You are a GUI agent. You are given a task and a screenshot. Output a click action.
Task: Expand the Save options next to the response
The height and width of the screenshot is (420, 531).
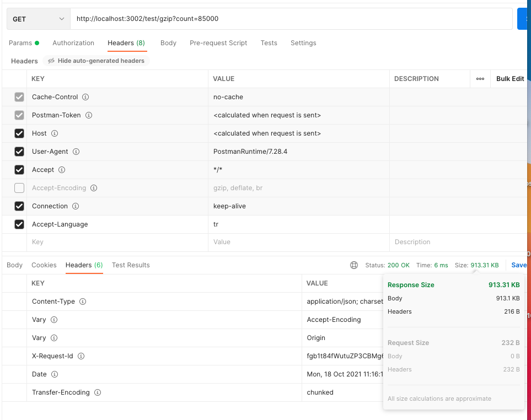(x=518, y=265)
